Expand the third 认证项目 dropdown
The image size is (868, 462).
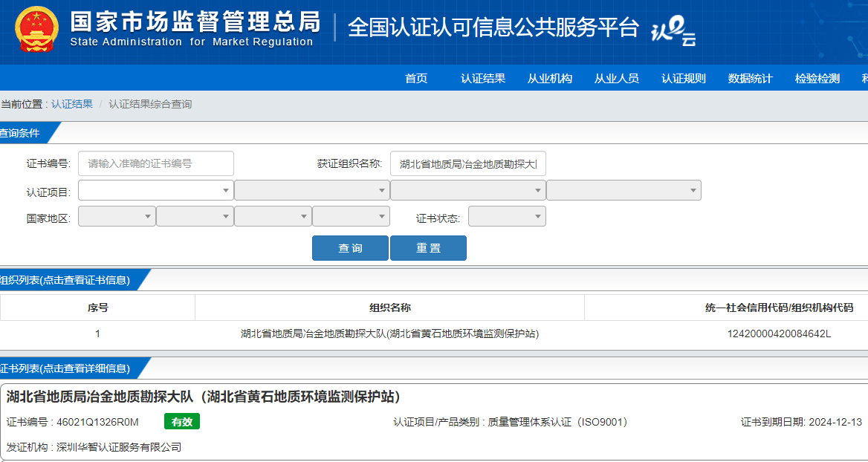click(x=467, y=190)
